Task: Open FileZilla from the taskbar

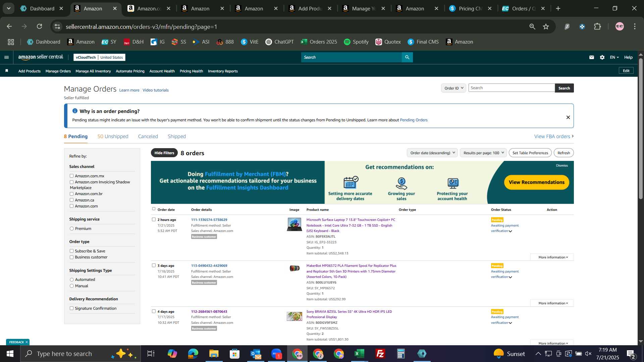Action: point(380,354)
